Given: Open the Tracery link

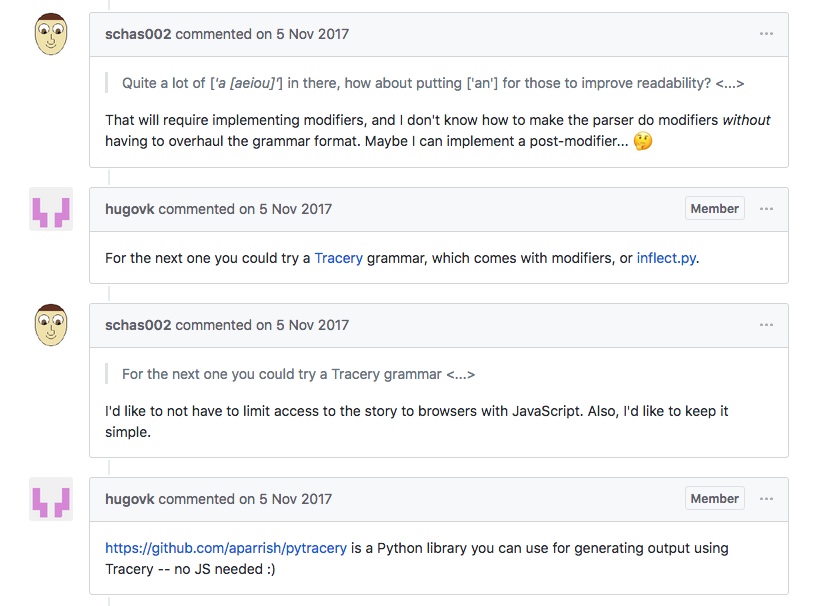Looking at the screenshot, I should point(339,258).
